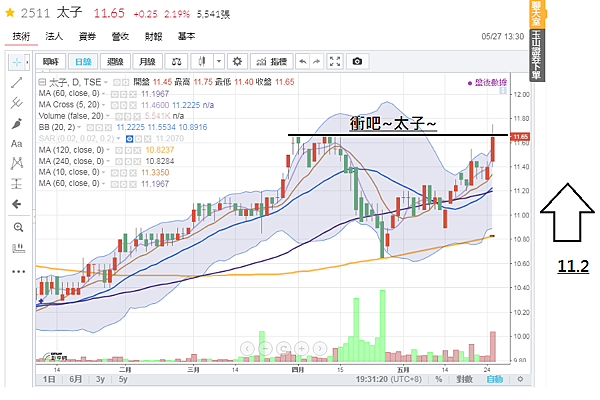Select the trend line drawing tool
The image size is (600, 400).
(16, 82)
